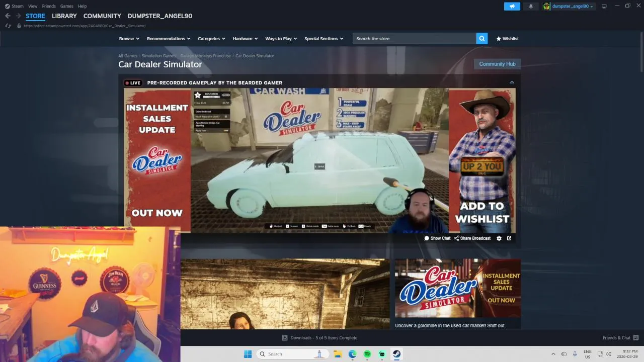Click Friends & Chat label
This screenshot has width=644, height=362.
click(616, 338)
